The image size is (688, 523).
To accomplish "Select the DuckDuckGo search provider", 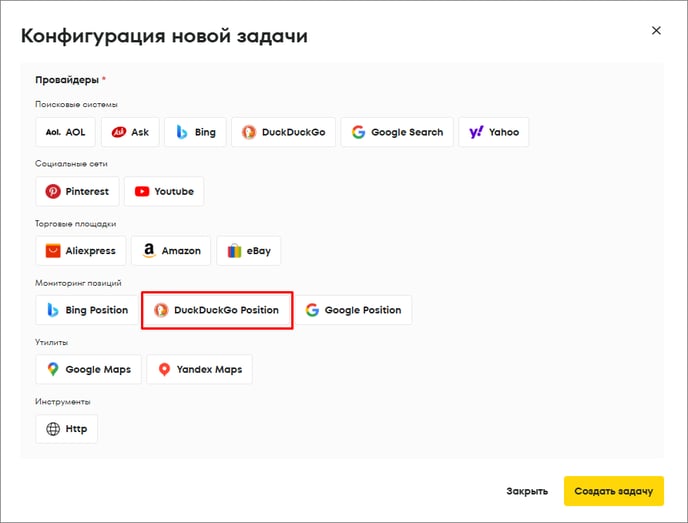I will (283, 132).
